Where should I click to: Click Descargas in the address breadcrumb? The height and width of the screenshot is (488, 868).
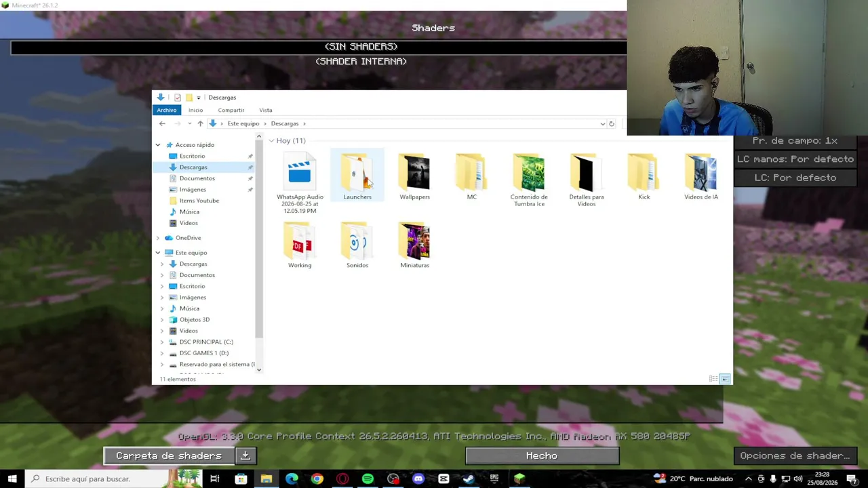(x=285, y=123)
